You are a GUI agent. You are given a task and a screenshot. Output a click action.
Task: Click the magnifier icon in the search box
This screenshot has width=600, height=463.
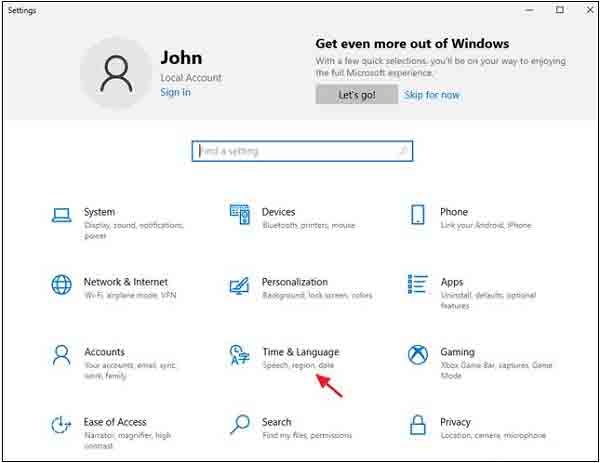(403, 151)
